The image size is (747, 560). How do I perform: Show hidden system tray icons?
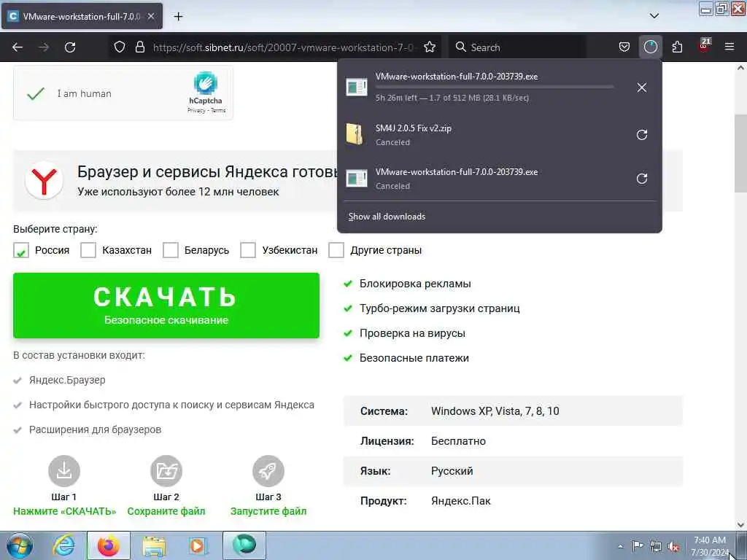pyautogui.click(x=620, y=546)
